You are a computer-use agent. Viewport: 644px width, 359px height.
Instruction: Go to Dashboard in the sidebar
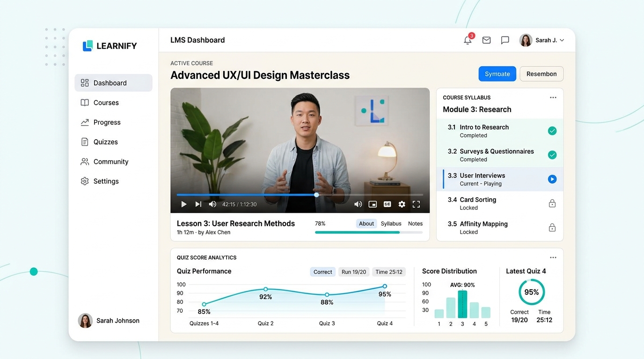[113, 83]
